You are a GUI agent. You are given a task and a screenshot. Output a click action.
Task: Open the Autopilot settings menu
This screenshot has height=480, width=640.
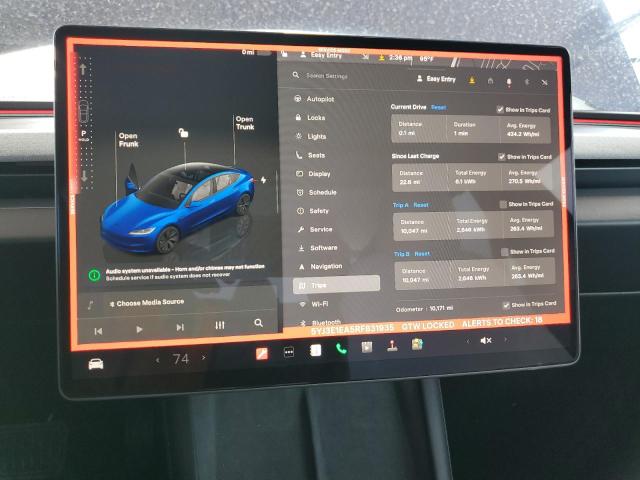(314, 99)
